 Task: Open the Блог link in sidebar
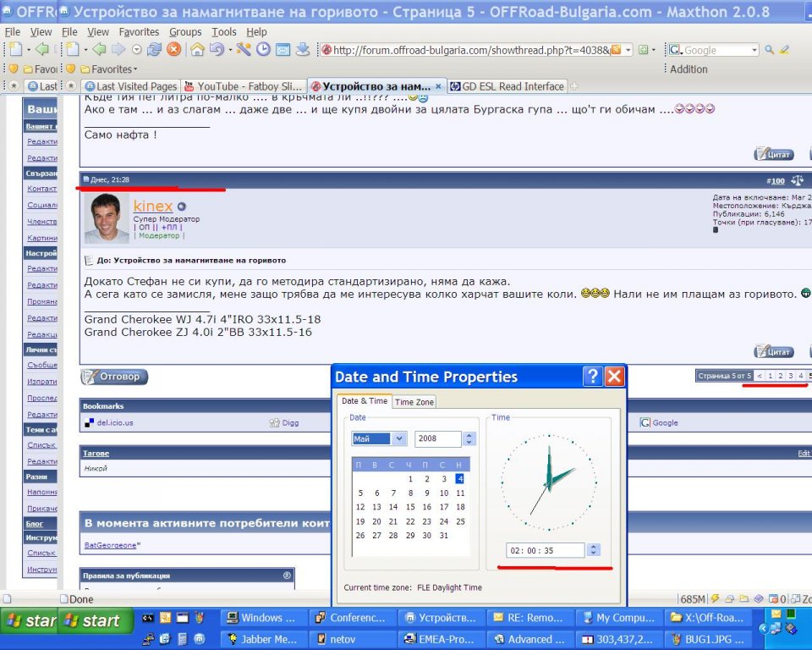pyautogui.click(x=34, y=524)
